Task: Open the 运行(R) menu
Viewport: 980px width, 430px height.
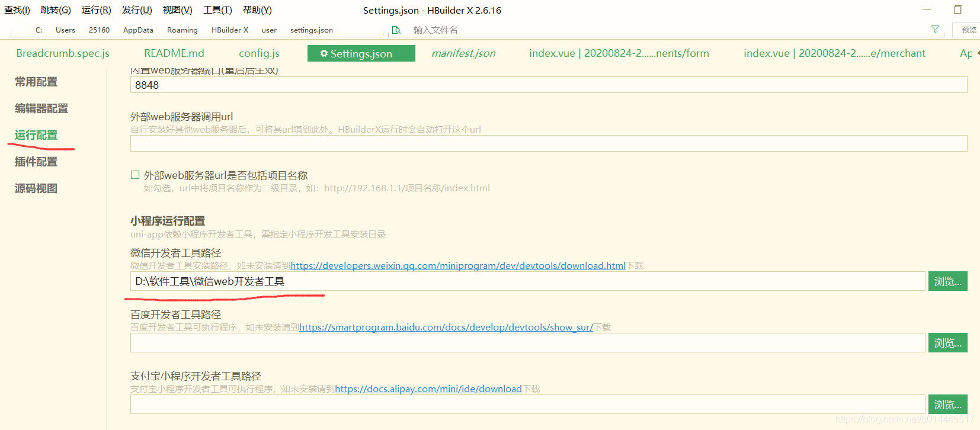Action: pyautogui.click(x=97, y=10)
